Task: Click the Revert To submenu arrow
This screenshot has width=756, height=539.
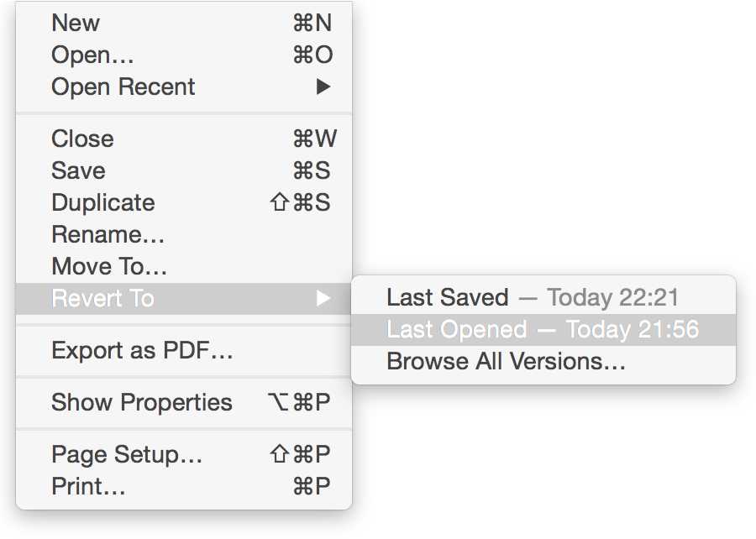Action: coord(323,299)
